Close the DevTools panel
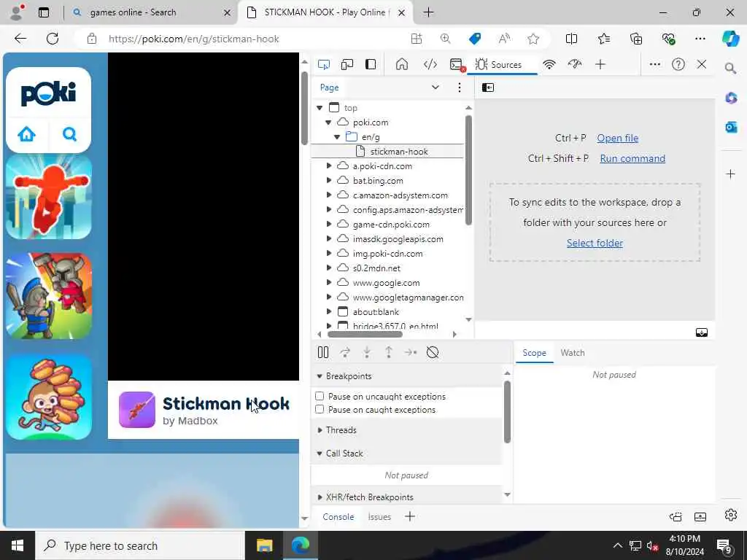The height and width of the screenshot is (560, 747). tap(702, 64)
